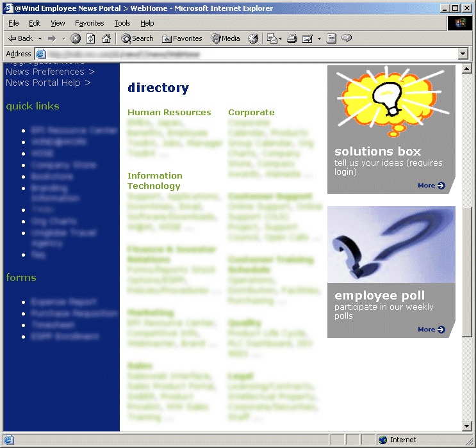Image resolution: width=476 pixels, height=448 pixels.
Task: Open the Address bar dropdown list
Action: coord(463,54)
